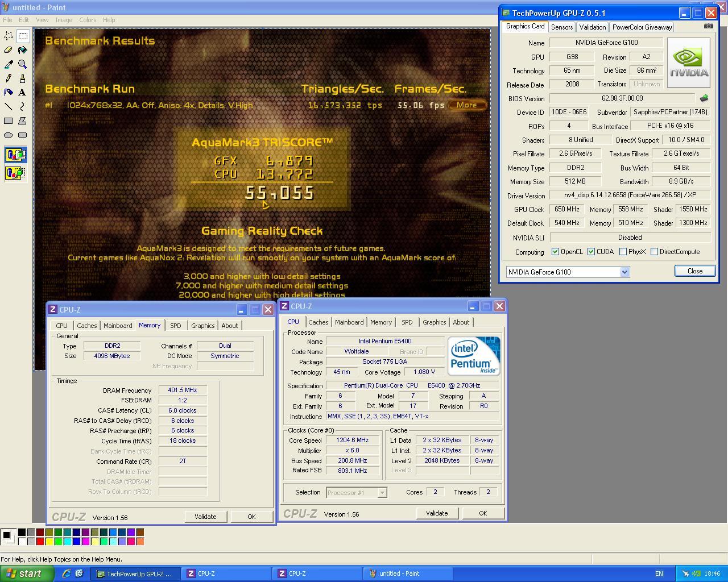Choose the Fill With Color bucket tool
728x582 pixels.
coord(23,50)
